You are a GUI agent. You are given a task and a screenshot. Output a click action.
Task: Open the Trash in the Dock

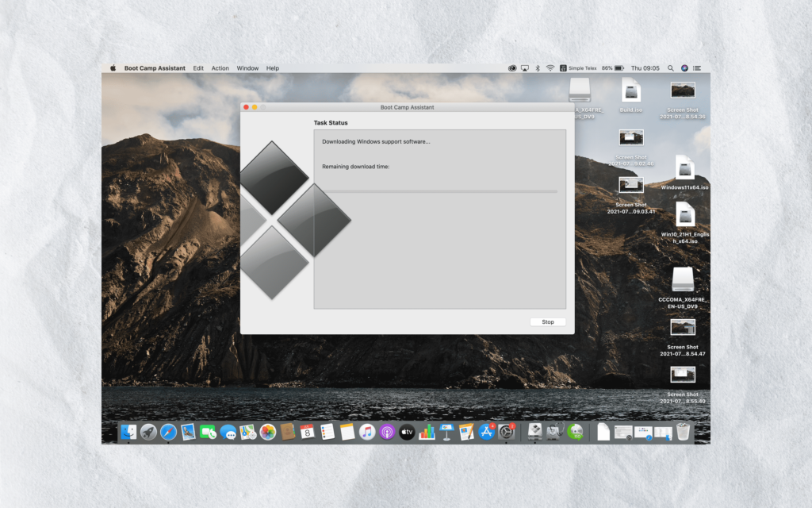point(683,432)
